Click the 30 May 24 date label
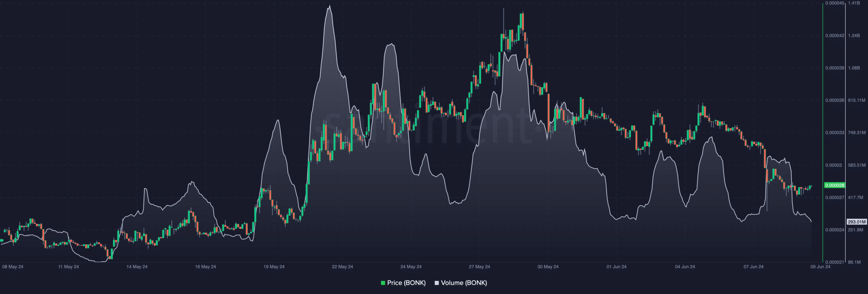Image resolution: width=868 pixels, height=294 pixels. point(548,267)
